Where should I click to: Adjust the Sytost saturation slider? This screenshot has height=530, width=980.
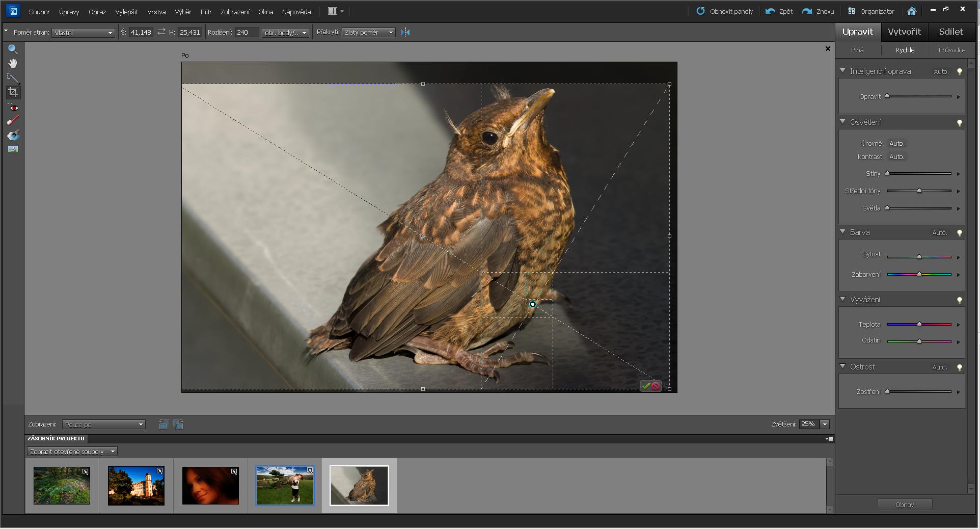tap(919, 257)
